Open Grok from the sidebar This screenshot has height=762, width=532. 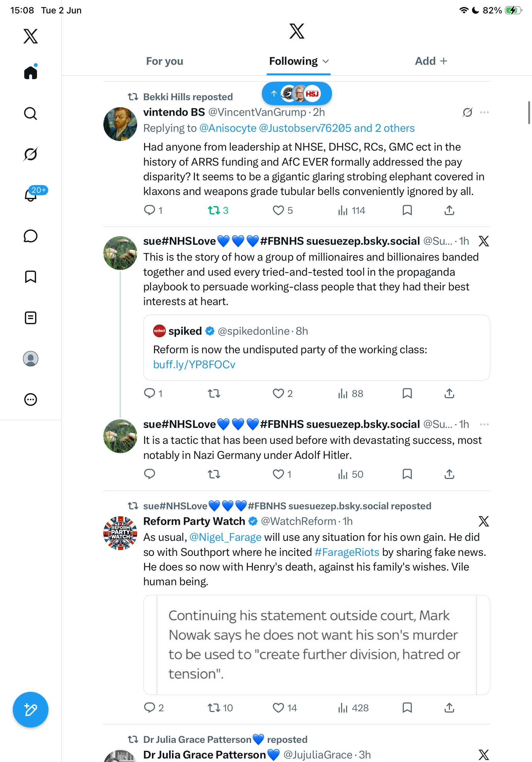click(x=31, y=154)
